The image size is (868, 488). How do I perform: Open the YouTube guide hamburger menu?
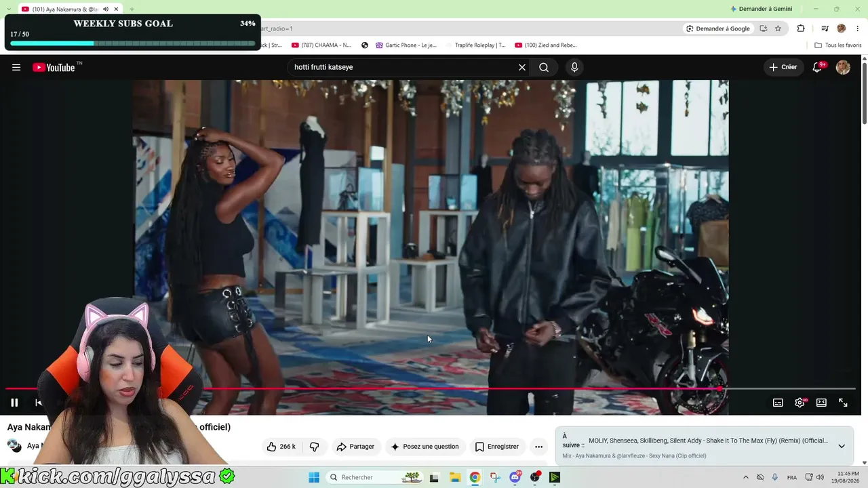[16, 67]
